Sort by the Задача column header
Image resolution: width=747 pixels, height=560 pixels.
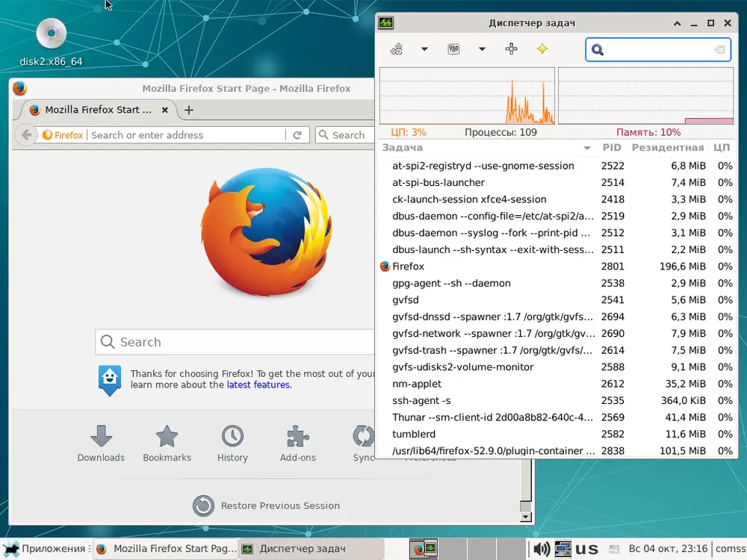pos(486,148)
